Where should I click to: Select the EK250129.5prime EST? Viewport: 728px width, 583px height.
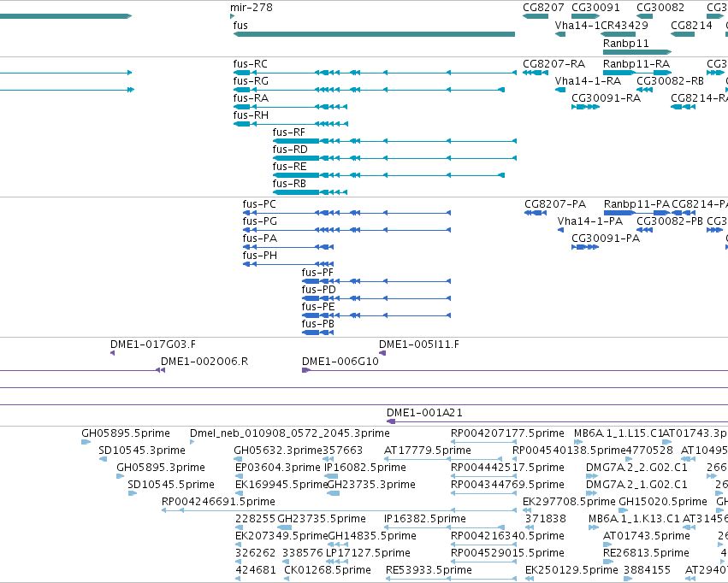(x=529, y=579)
